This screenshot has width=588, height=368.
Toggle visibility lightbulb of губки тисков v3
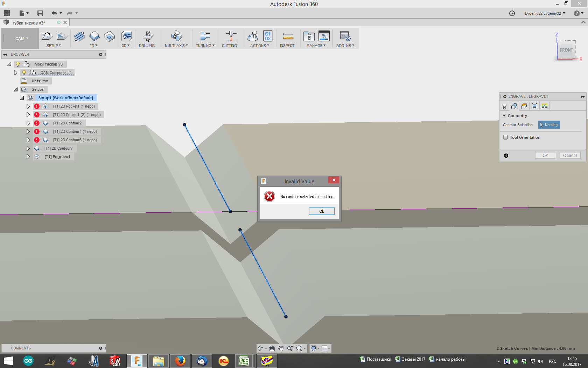pos(18,64)
